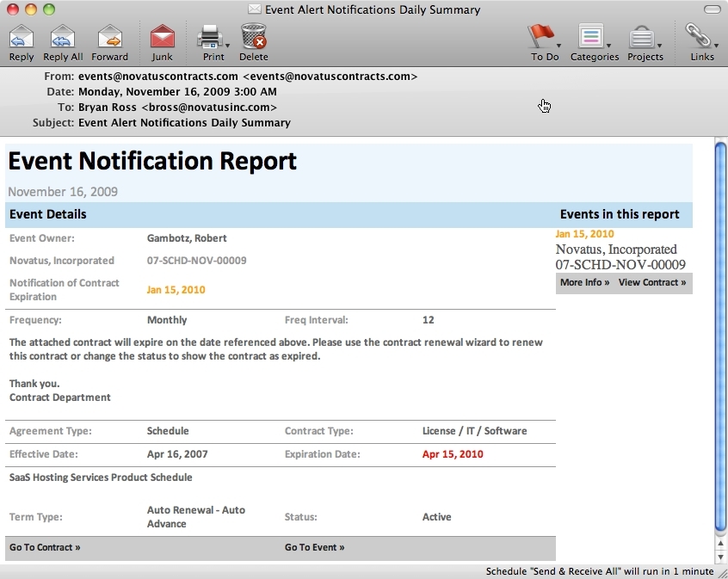Viewport: 728px width, 579px height.
Task: Open the Projects briefcase icon
Action: [x=642, y=37]
